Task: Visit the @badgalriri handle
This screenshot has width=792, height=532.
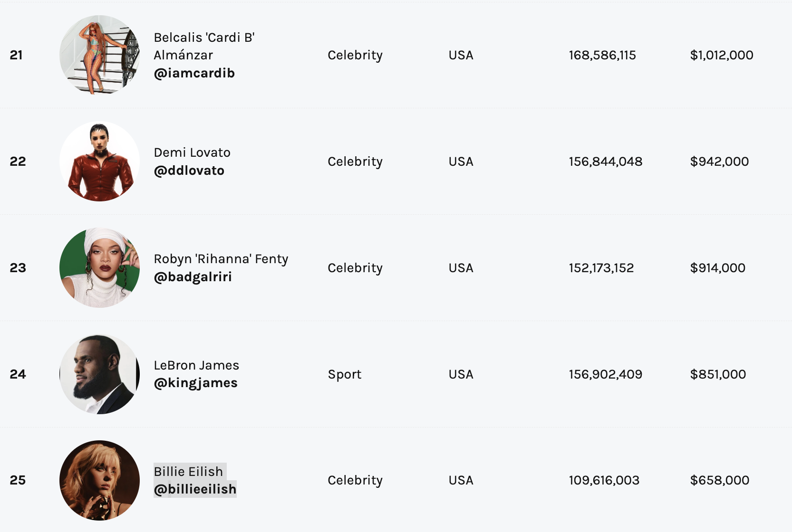Action: coord(193,277)
